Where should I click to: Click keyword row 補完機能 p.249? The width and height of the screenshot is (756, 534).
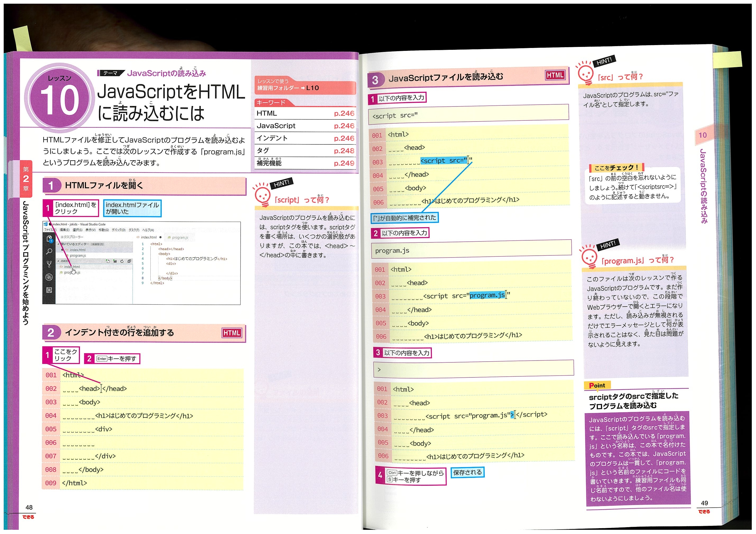[x=305, y=163]
